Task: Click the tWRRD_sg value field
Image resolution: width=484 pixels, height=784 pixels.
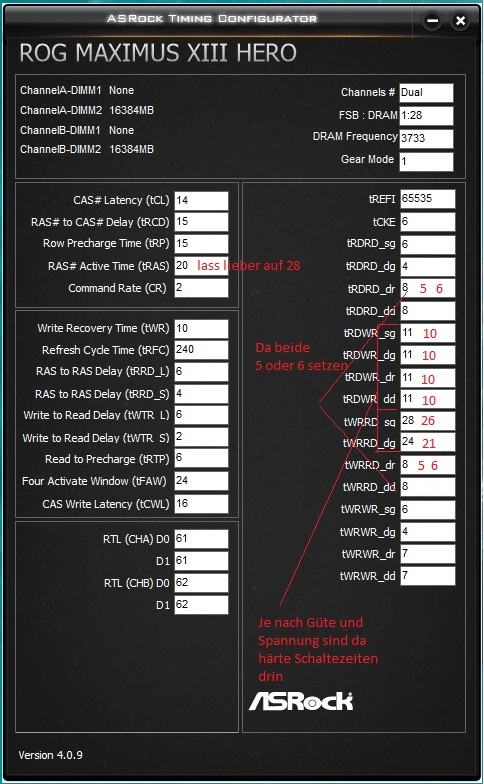Action: 428,421
